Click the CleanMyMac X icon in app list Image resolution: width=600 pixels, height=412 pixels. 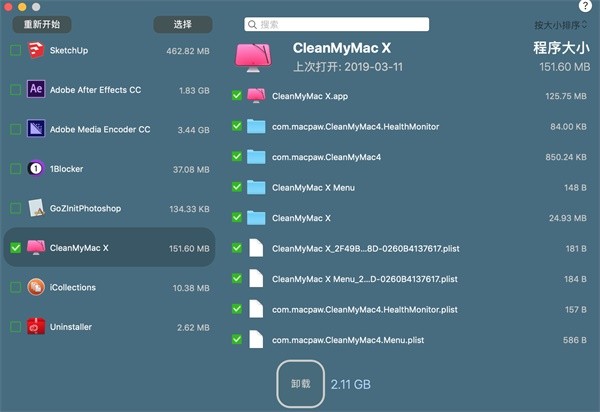tap(36, 248)
